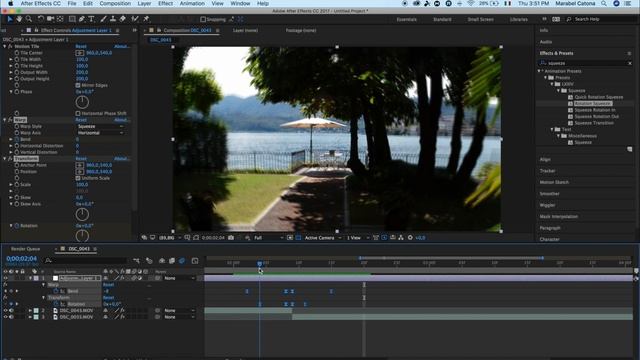The image size is (640, 360).
Task: Open the Layer menu
Action: 144,3
